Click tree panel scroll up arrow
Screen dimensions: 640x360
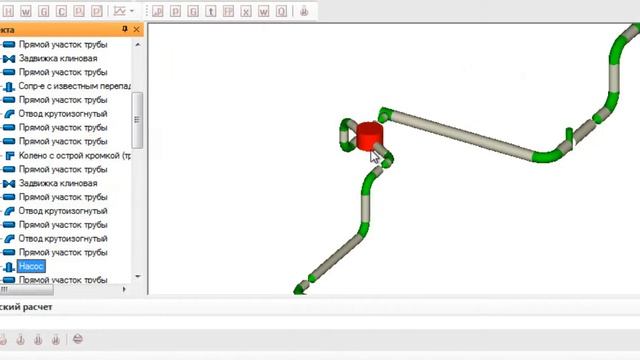138,44
